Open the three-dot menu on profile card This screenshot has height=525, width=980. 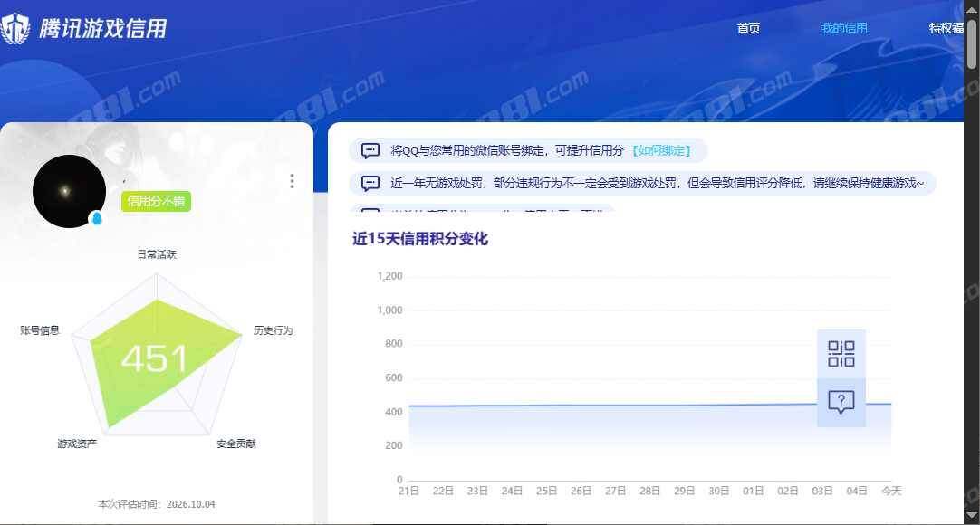(x=292, y=181)
